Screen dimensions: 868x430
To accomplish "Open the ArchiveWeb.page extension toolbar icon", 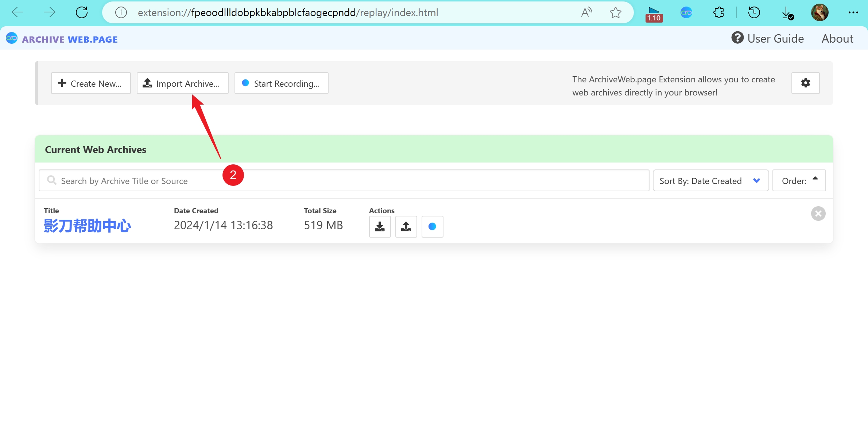I will coord(686,13).
